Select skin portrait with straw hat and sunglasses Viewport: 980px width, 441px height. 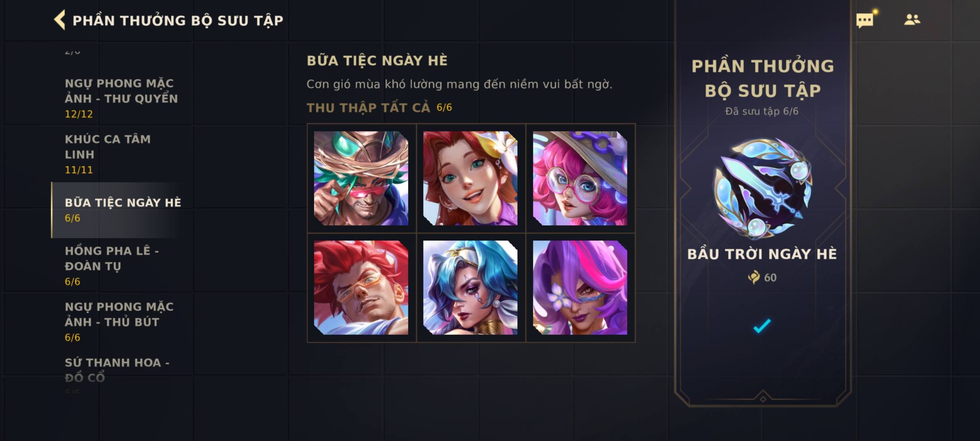361,178
